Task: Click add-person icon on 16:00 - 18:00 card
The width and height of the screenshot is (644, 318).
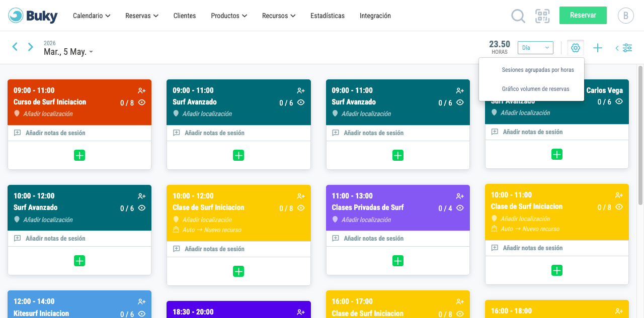Action: pos(619,311)
